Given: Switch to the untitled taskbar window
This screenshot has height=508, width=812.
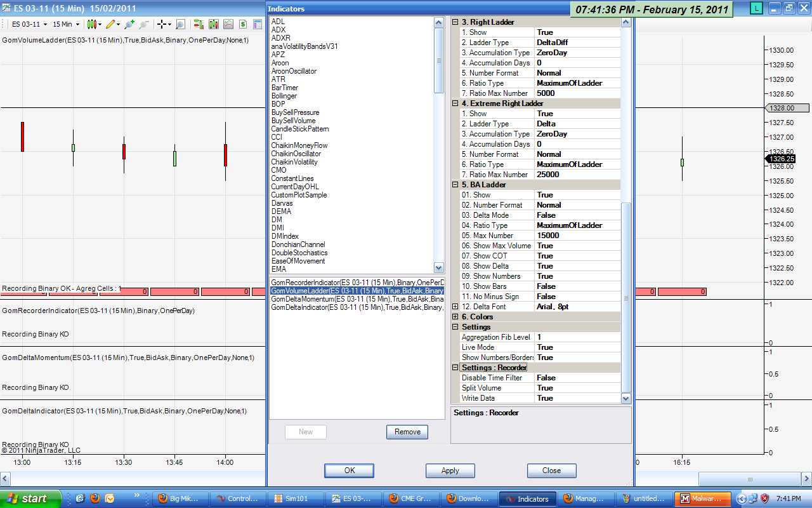Looking at the screenshot, I should click(645, 498).
